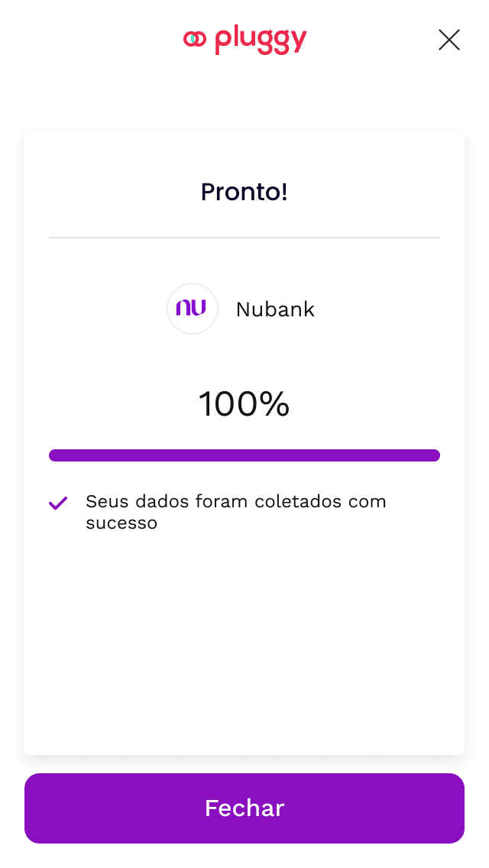The image size is (489, 868).
Task: Click the beginning of the purple progress bar
Action: (x=57, y=455)
